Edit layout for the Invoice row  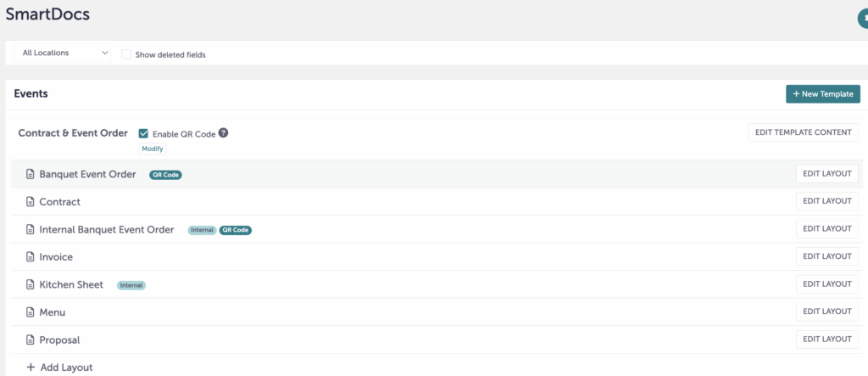tap(827, 256)
